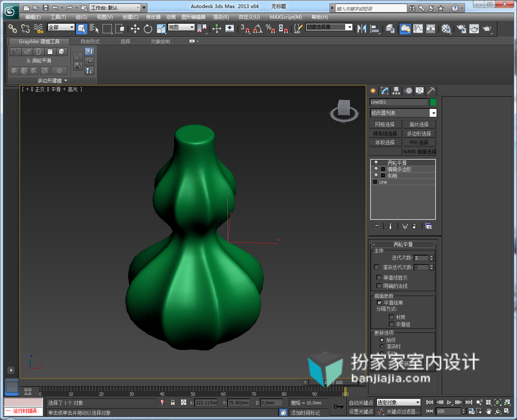The height and width of the screenshot is (420, 517).
Task: Expand the Line entry in modifier stack
Action: 375,182
